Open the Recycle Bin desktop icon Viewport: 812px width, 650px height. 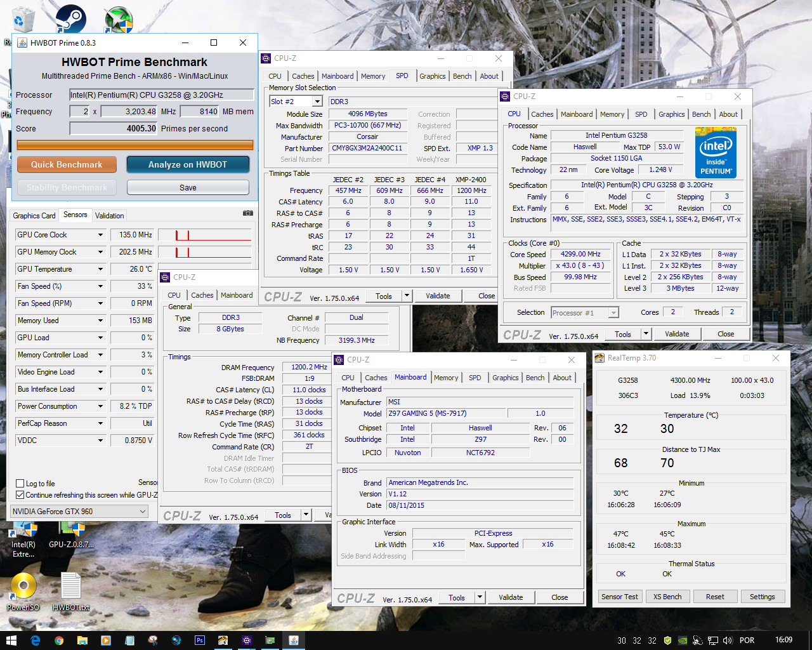[x=23, y=20]
